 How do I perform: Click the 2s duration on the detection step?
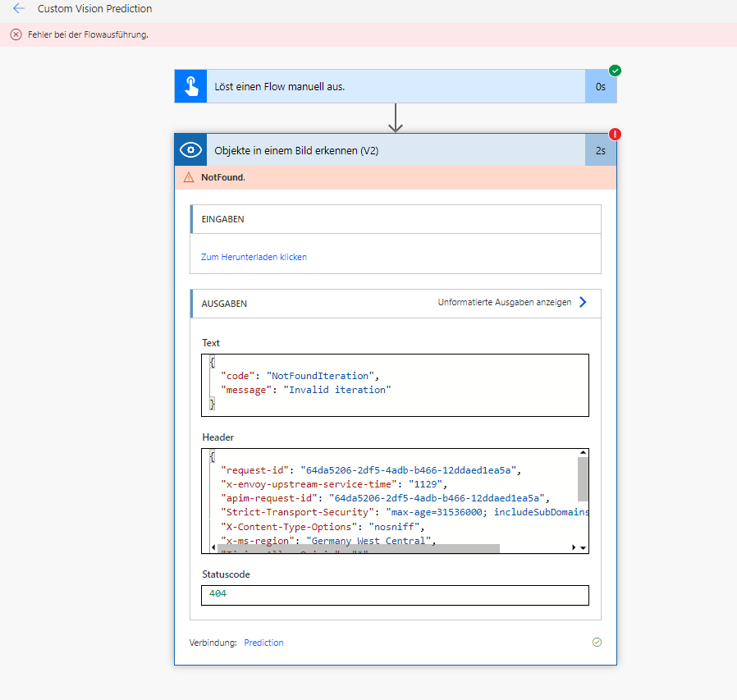point(600,150)
